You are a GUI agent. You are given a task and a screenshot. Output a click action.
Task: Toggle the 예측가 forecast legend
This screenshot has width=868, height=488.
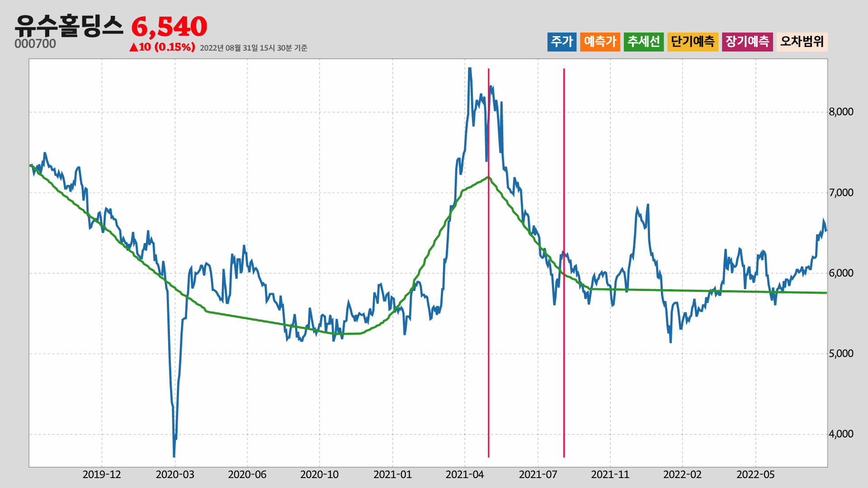tap(600, 42)
